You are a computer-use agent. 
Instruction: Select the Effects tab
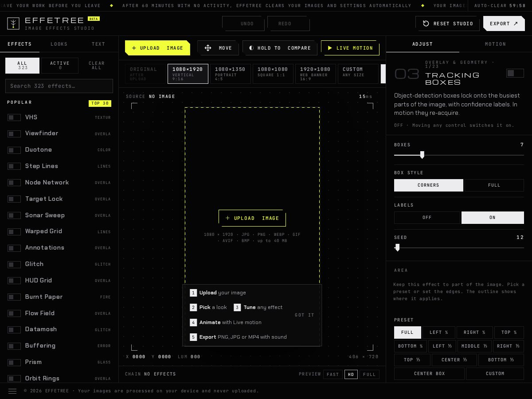(x=20, y=44)
